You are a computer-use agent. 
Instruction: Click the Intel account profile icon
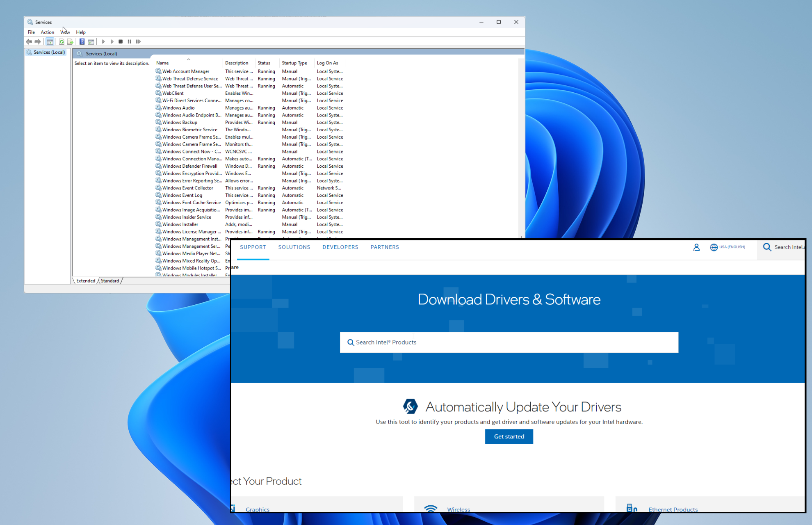[696, 247]
